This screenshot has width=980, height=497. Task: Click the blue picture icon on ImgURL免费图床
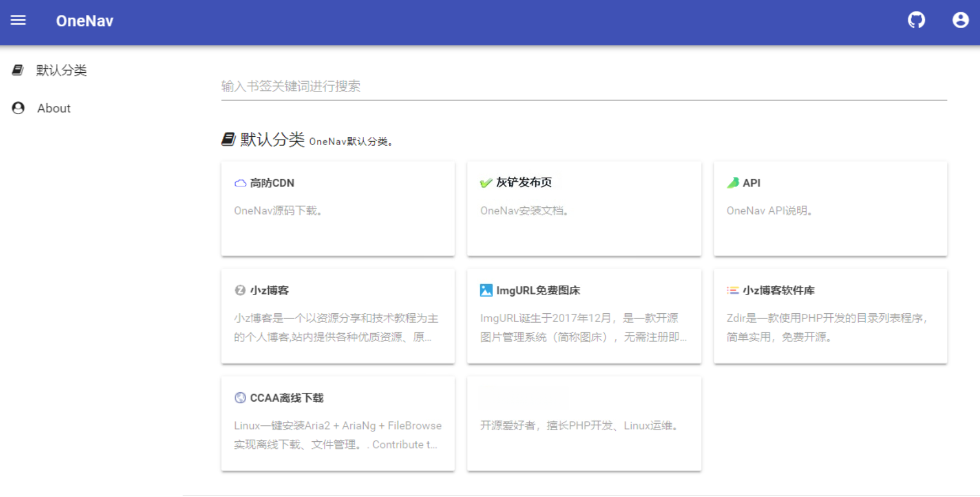pos(486,290)
